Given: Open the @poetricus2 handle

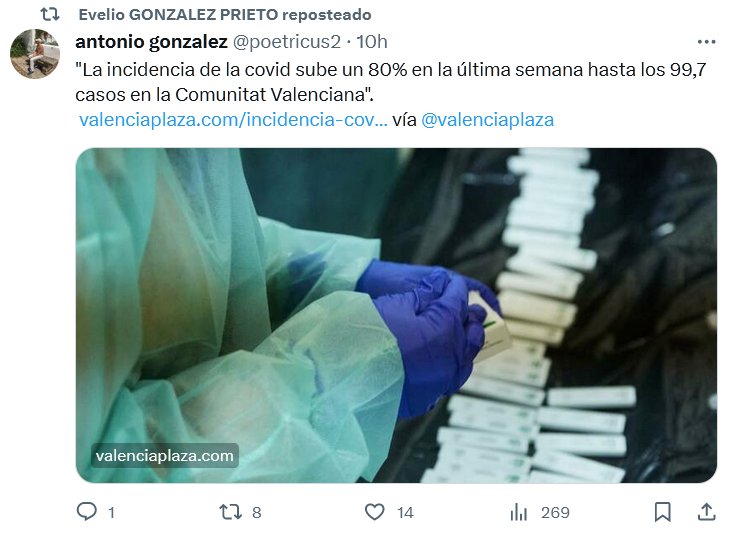Looking at the screenshot, I should 286,42.
